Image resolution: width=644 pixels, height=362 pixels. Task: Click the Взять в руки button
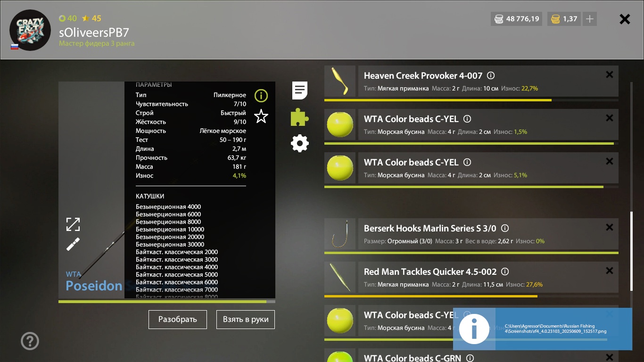click(246, 319)
